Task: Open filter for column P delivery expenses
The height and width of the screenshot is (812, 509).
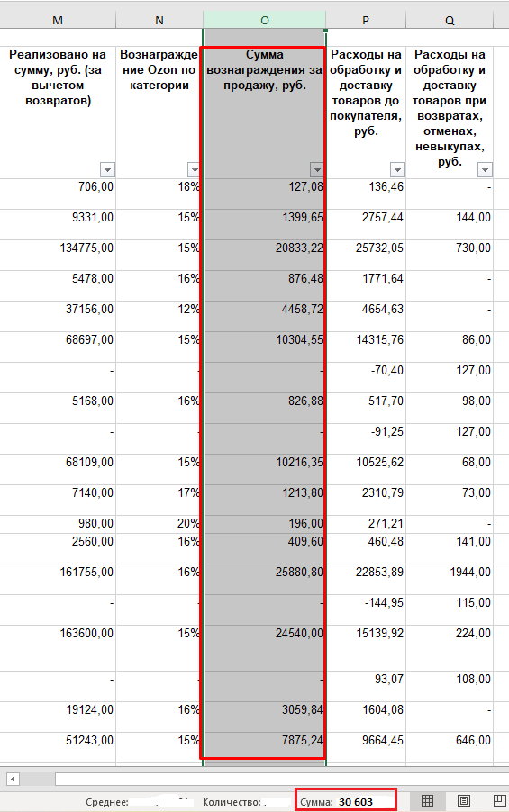Action: [397, 170]
